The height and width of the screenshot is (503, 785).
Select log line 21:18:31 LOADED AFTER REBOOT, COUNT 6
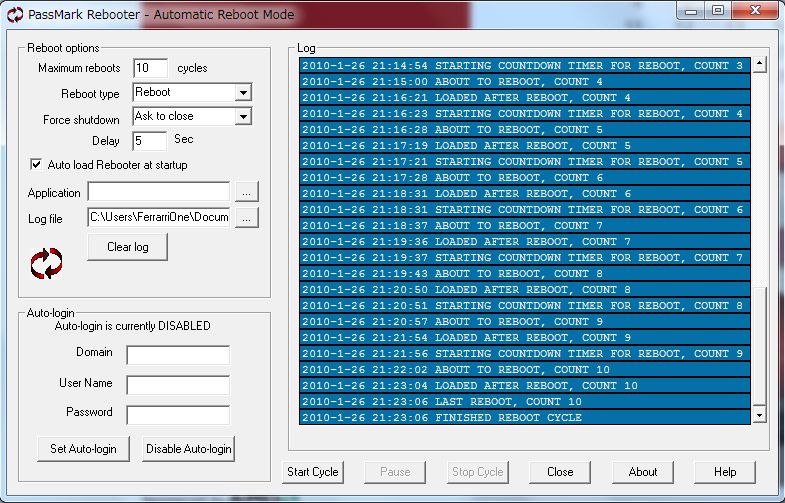coord(525,193)
